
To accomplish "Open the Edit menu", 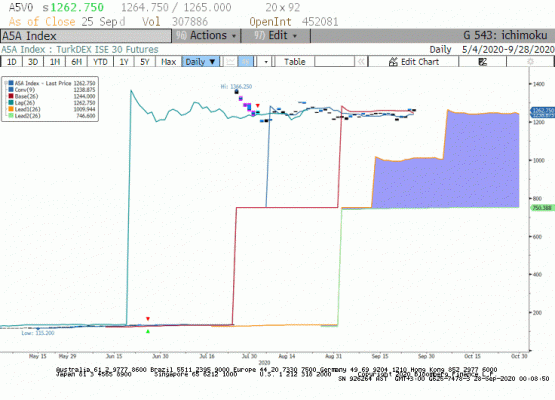I will click(x=275, y=36).
